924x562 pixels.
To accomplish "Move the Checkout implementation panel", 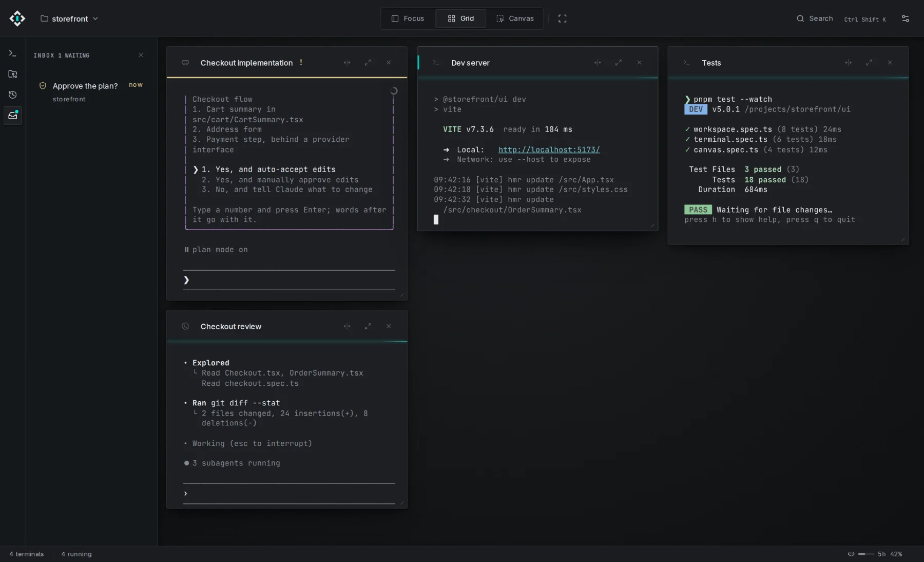I will point(347,63).
